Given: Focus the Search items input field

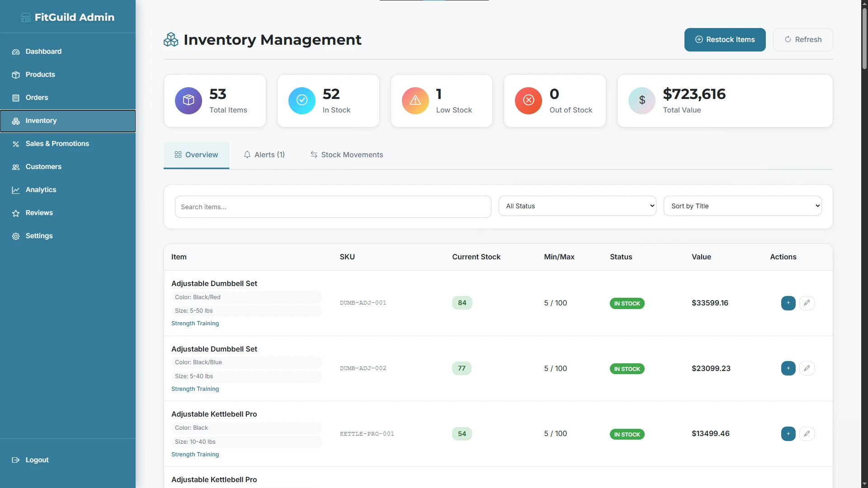Looking at the screenshot, I should 333,207.
